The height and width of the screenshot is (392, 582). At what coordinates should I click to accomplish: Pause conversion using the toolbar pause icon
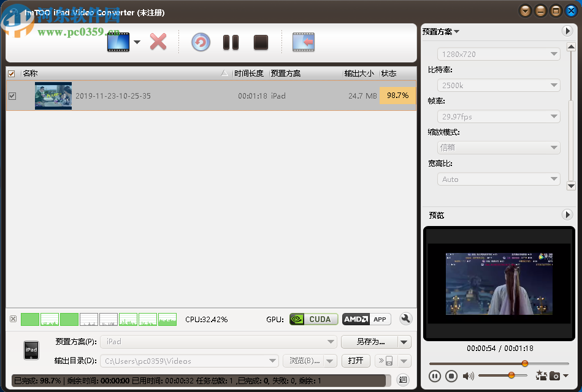[231, 42]
